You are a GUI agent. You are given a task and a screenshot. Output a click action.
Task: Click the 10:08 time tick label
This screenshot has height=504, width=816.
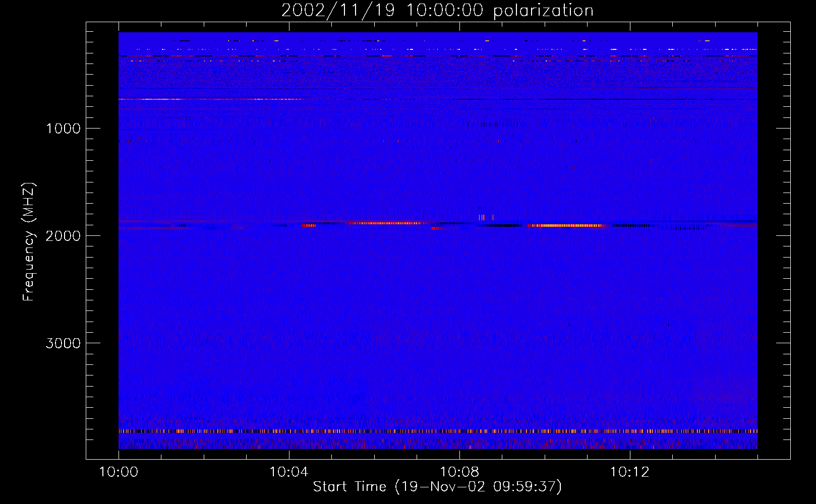(459, 472)
